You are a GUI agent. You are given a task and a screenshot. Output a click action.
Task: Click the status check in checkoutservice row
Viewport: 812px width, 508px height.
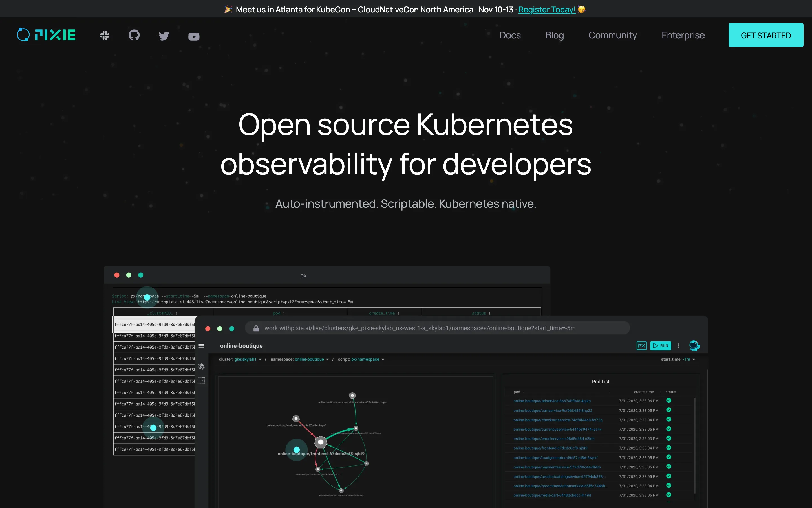click(669, 419)
